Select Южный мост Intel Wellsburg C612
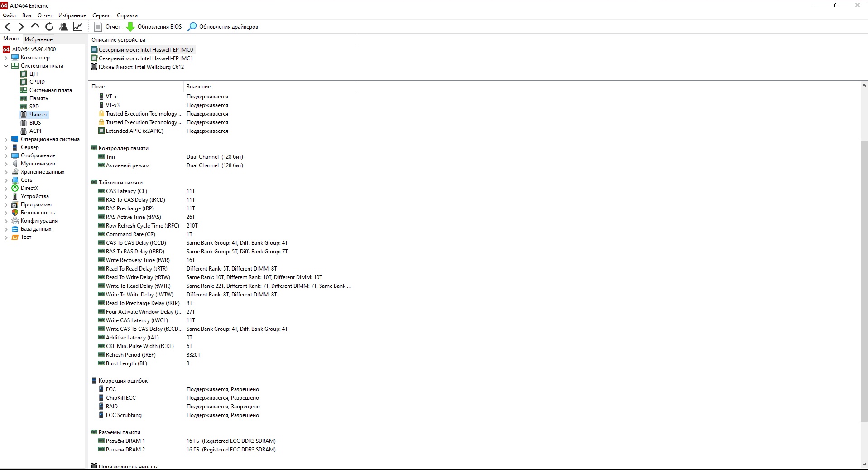This screenshot has height=470, width=868. tap(138, 67)
